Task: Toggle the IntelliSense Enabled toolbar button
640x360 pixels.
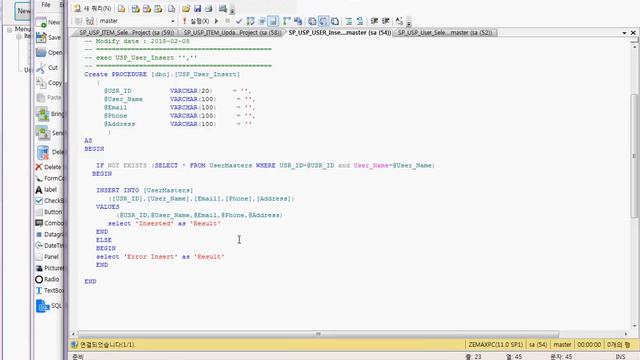Action: tap(273, 21)
